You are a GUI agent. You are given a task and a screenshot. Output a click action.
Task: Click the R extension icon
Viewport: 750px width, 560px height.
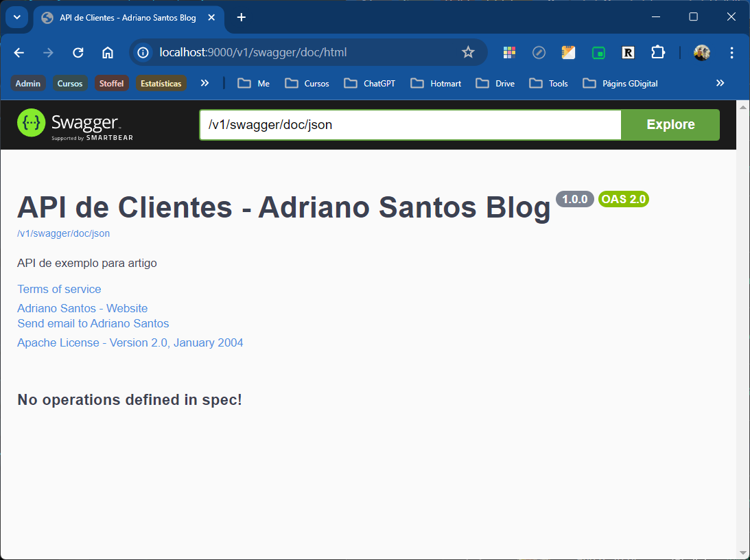pos(628,52)
